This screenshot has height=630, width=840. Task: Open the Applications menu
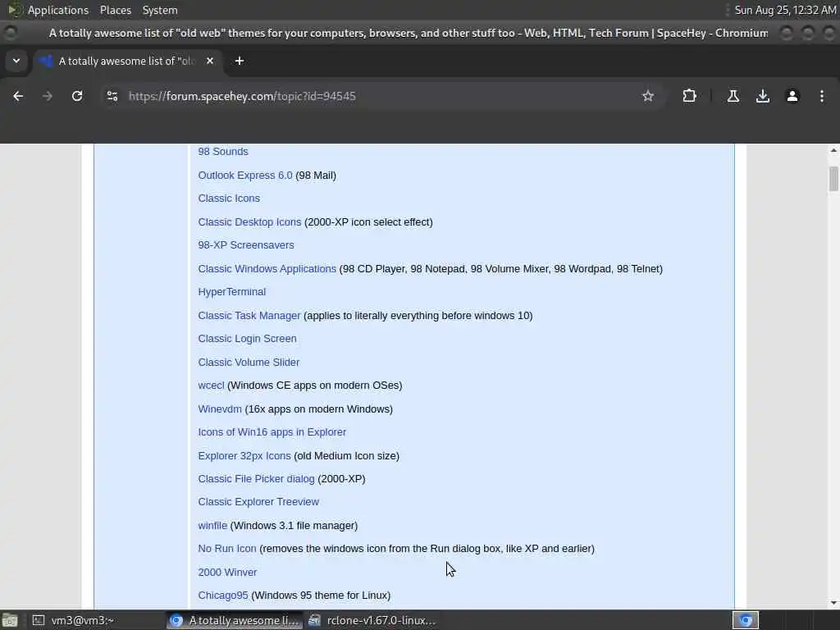click(x=58, y=10)
